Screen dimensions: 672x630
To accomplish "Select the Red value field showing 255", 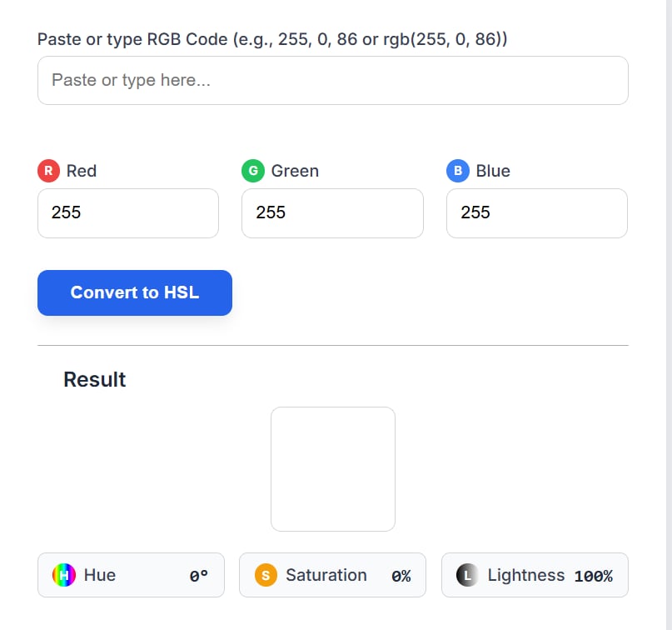I will pyautogui.click(x=127, y=213).
